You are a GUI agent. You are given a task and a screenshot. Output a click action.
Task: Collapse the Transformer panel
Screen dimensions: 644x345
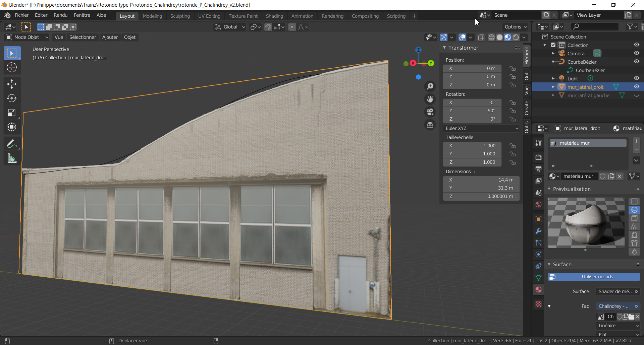coord(444,48)
